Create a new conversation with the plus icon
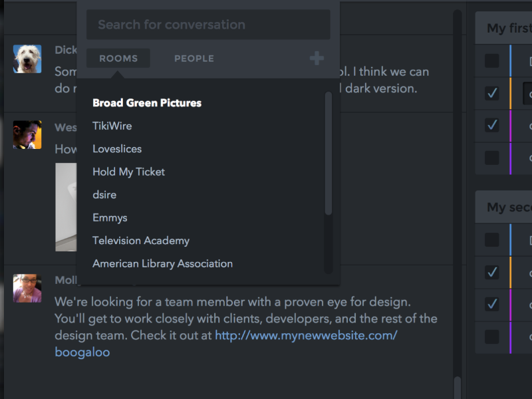 [x=317, y=59]
